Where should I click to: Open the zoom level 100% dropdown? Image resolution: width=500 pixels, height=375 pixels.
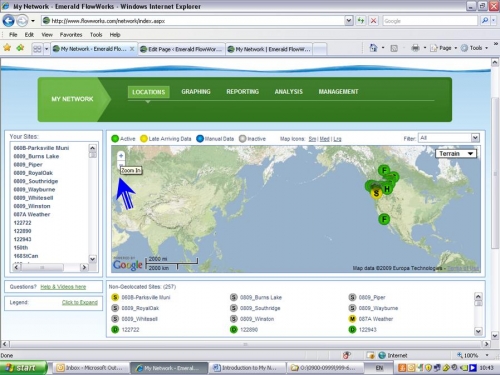coord(487,355)
